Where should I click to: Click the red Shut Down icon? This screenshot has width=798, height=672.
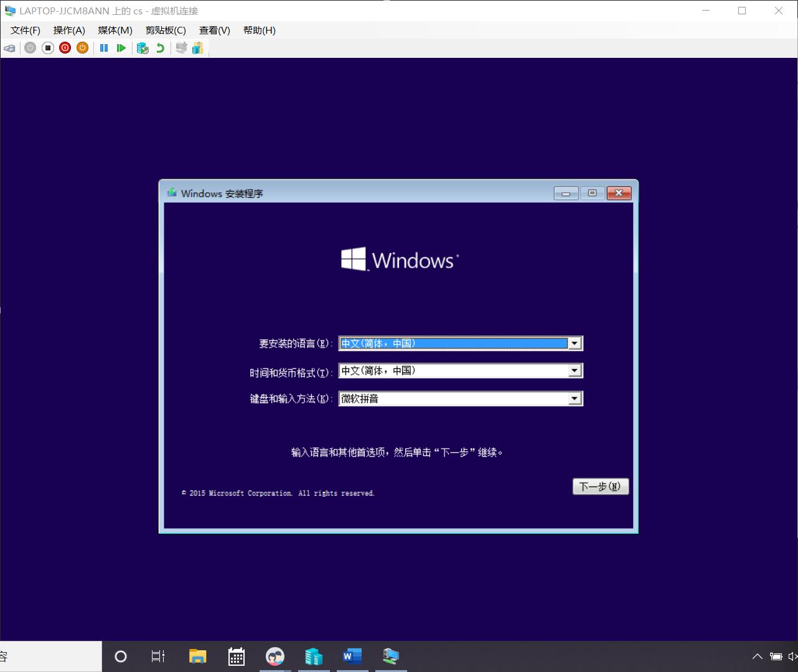(65, 48)
